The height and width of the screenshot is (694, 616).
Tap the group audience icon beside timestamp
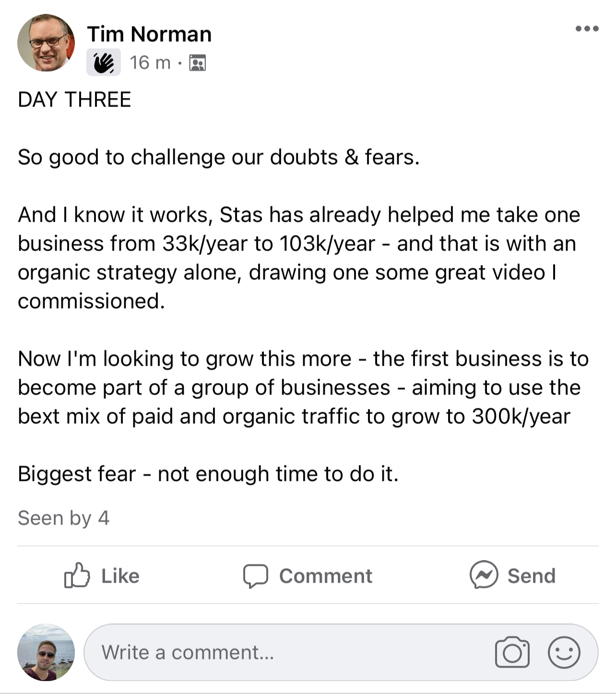pos(198,63)
